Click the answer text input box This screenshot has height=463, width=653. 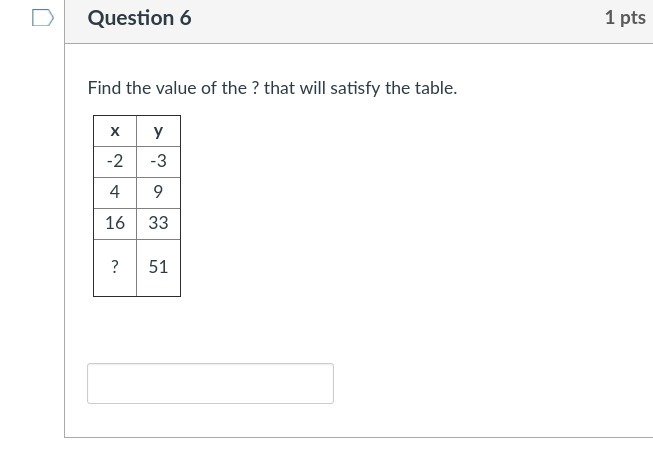click(210, 384)
